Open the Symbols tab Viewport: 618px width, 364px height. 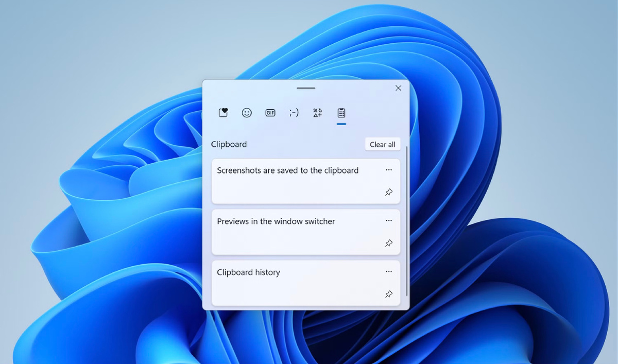coord(318,113)
